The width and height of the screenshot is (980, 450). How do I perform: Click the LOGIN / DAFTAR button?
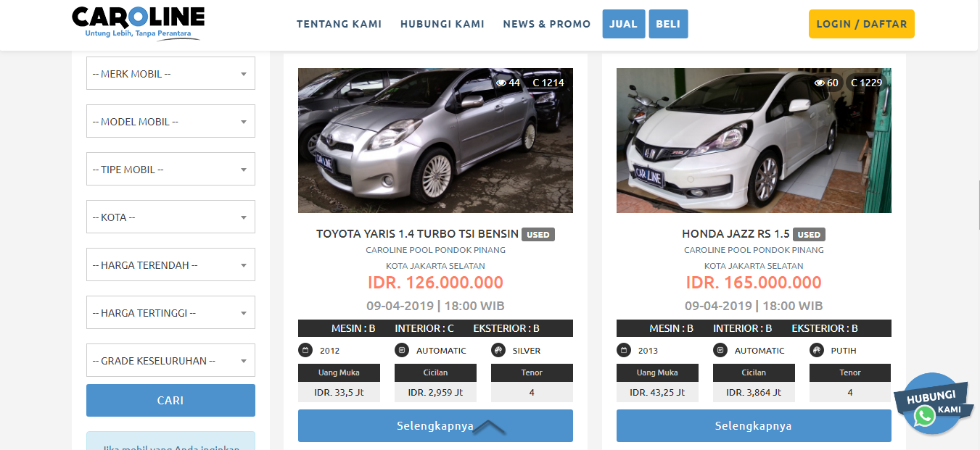[x=862, y=24]
